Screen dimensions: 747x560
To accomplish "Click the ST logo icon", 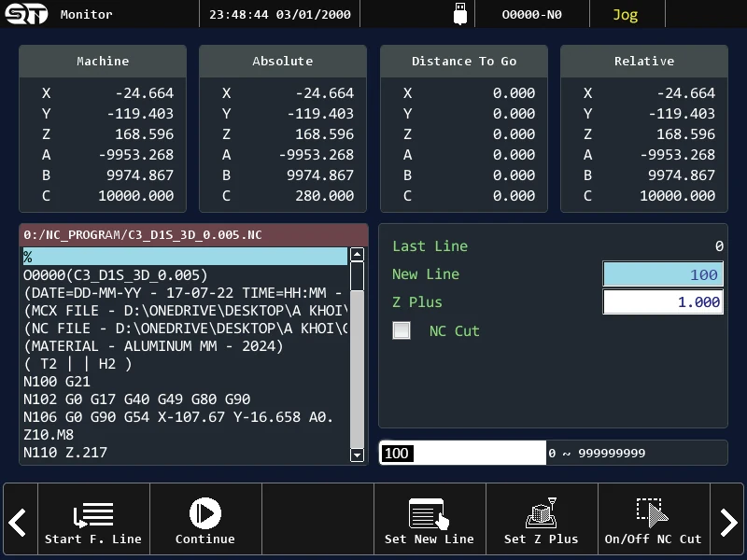I will (26, 14).
